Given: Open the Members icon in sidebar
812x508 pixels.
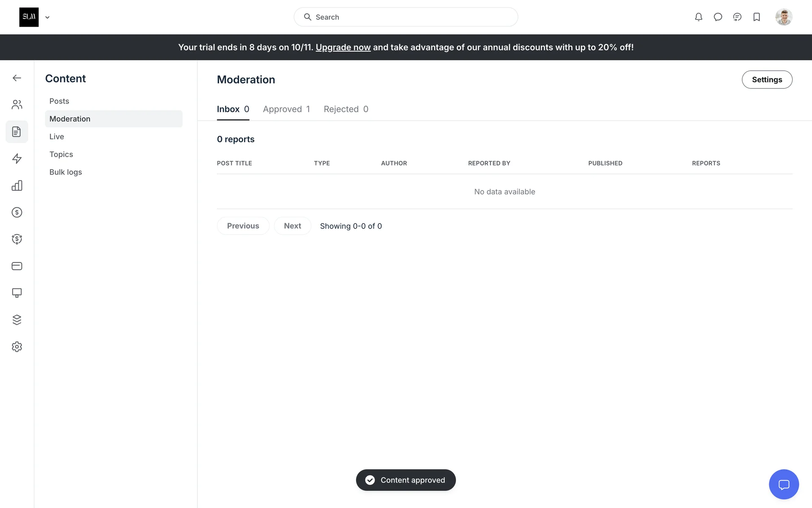Looking at the screenshot, I should pos(17,105).
